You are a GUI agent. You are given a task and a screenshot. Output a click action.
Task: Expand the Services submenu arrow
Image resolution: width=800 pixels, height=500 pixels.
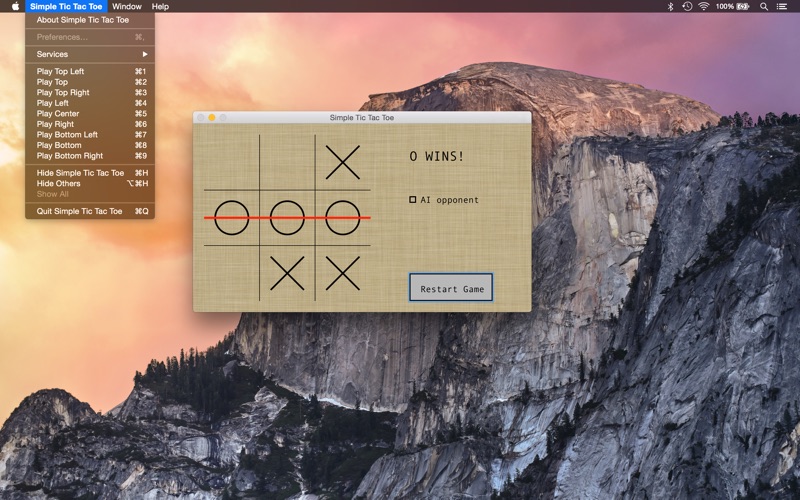(145, 54)
